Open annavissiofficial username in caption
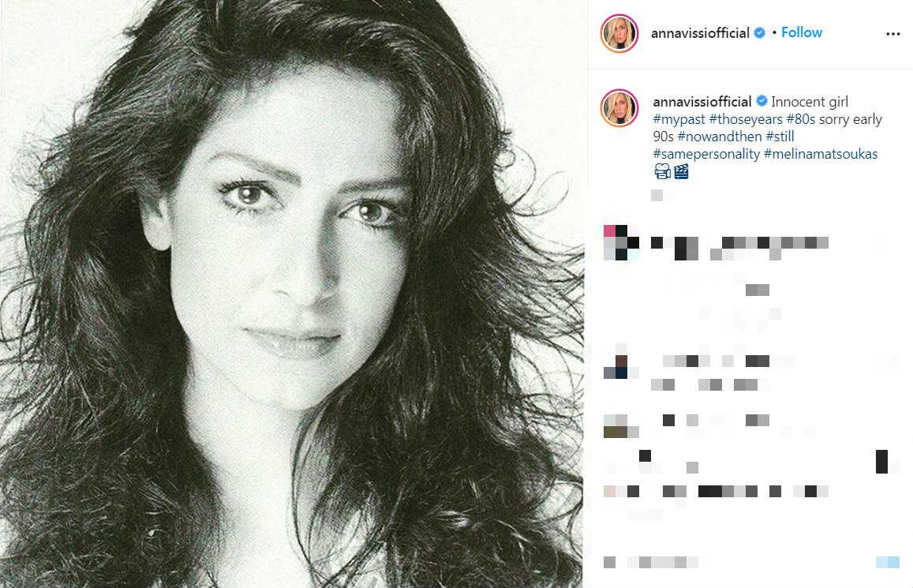913x588 pixels. 702,102
